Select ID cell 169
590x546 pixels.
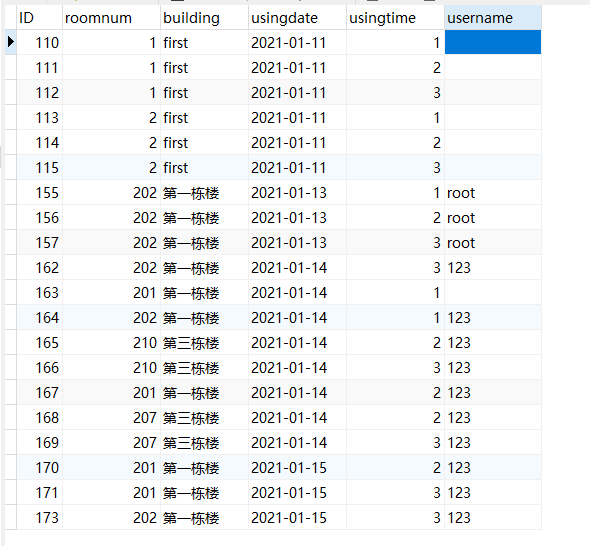40,443
